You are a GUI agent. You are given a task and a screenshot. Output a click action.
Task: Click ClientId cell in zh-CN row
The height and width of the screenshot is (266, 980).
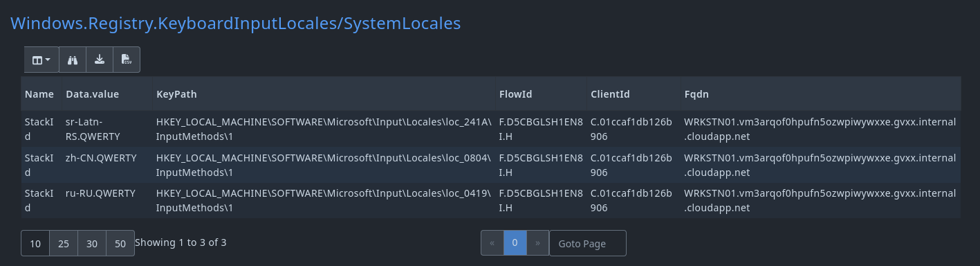[633, 165]
